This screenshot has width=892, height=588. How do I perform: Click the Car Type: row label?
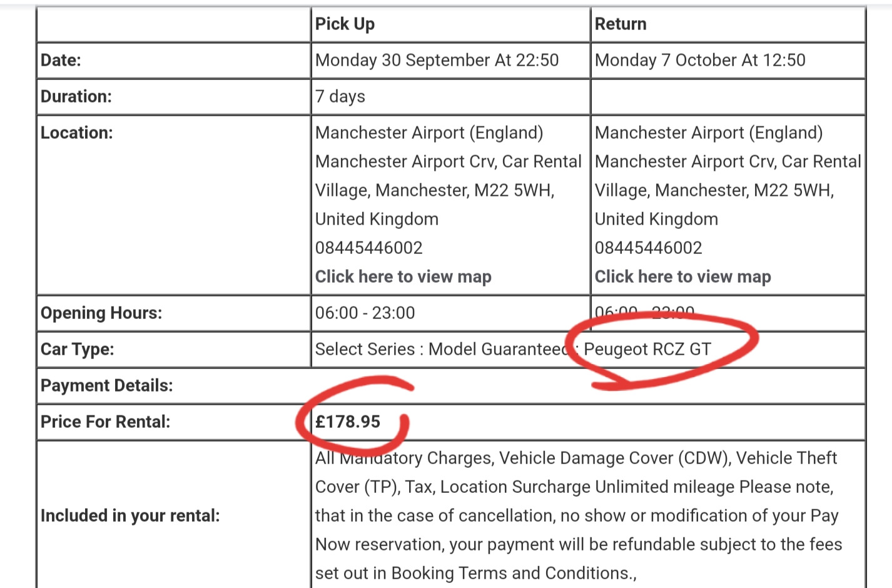coord(77,349)
